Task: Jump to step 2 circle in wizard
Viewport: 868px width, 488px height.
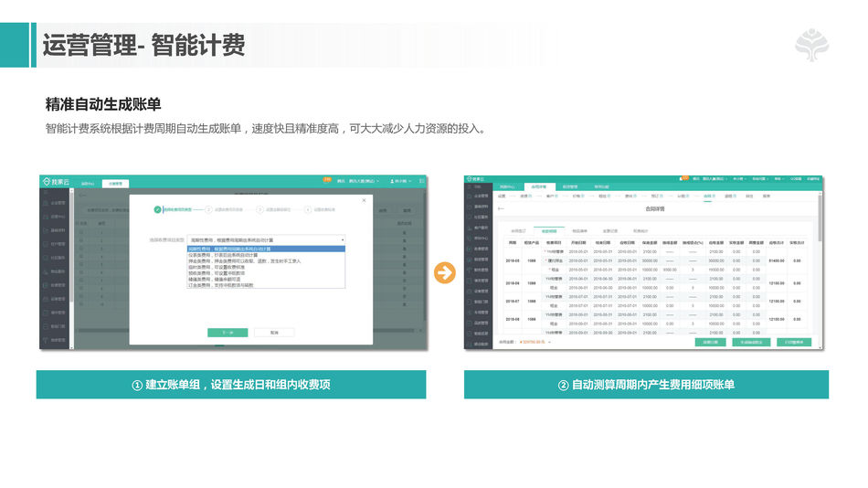Action: tap(209, 209)
